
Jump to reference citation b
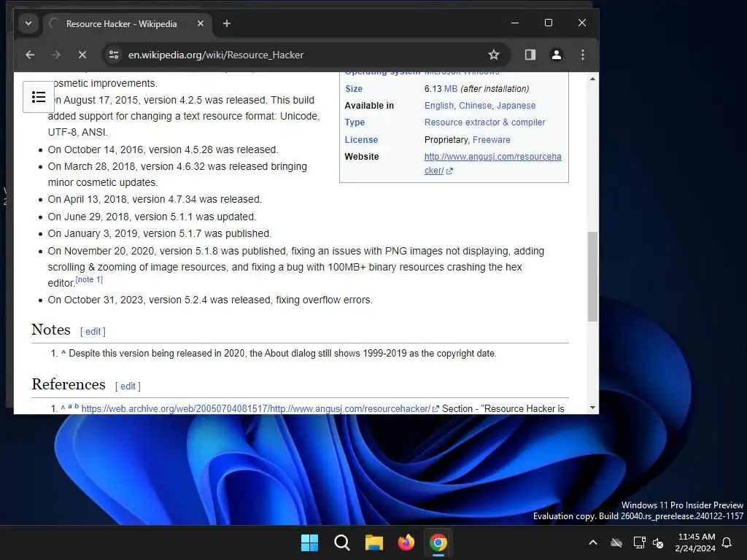click(x=77, y=406)
